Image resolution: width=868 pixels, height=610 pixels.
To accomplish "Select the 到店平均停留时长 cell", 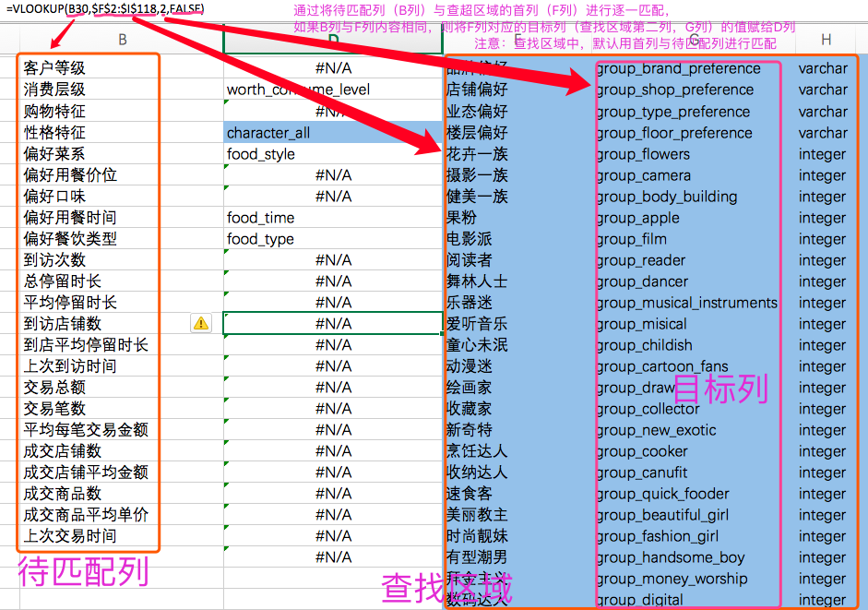I will (122, 344).
